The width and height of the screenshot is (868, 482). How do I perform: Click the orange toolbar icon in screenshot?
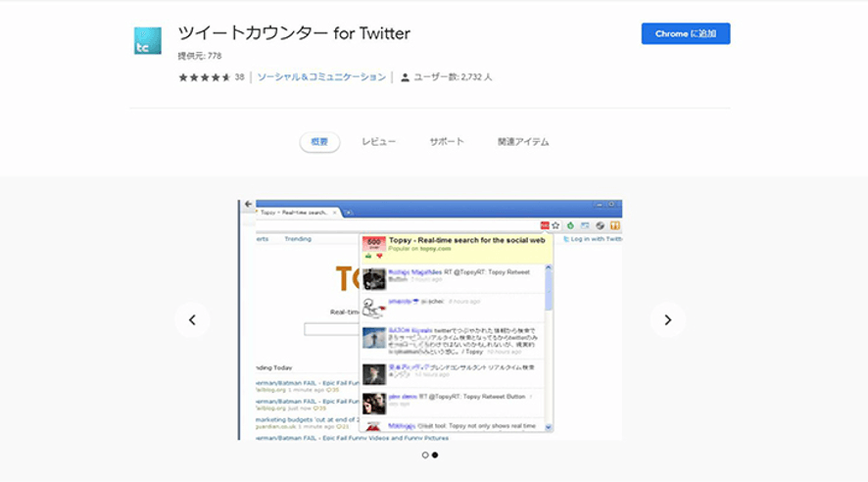(x=615, y=225)
